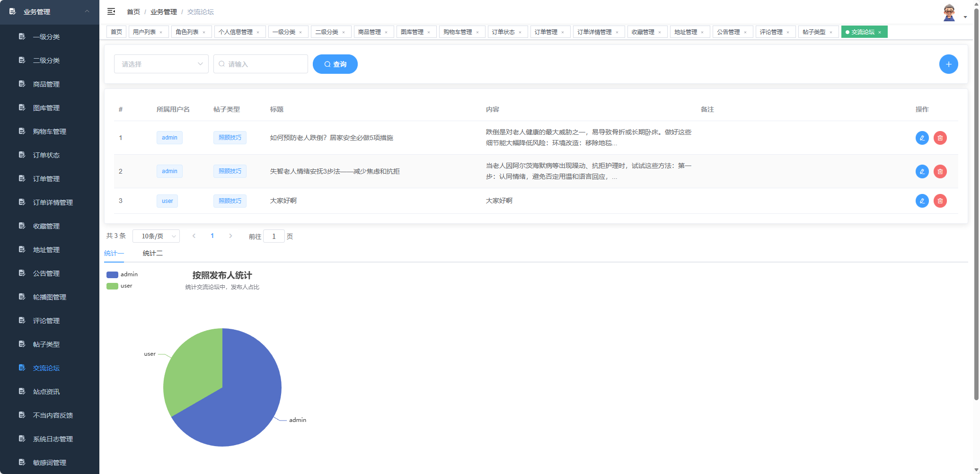Click the edit pencil icon on row 3

pos(922,201)
